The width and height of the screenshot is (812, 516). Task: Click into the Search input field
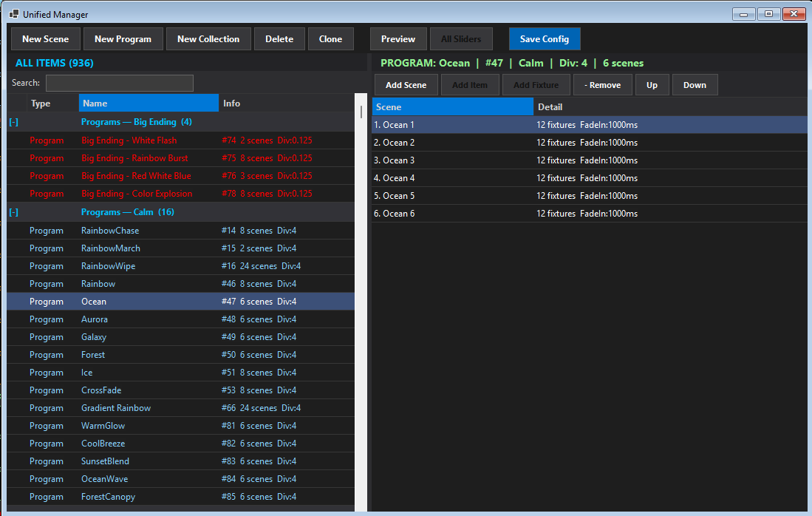coord(119,83)
